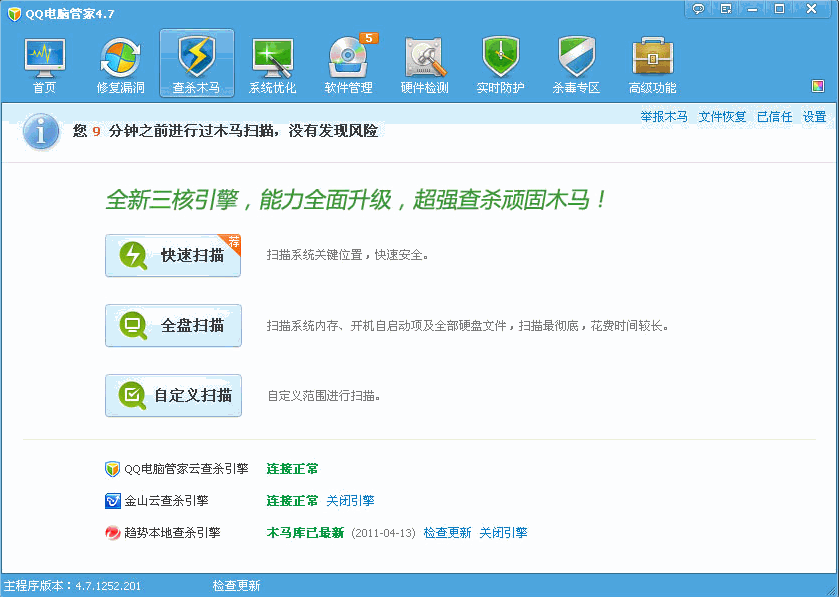Click the date (2011-04-13) text
The width and height of the screenshot is (839, 597).
tap(383, 533)
